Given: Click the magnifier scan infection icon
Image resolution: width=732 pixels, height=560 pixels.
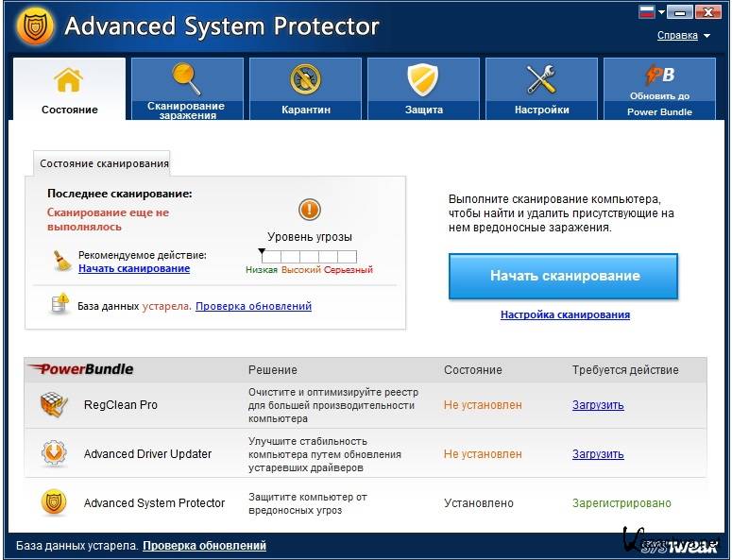Looking at the screenshot, I should pyautogui.click(x=186, y=77).
